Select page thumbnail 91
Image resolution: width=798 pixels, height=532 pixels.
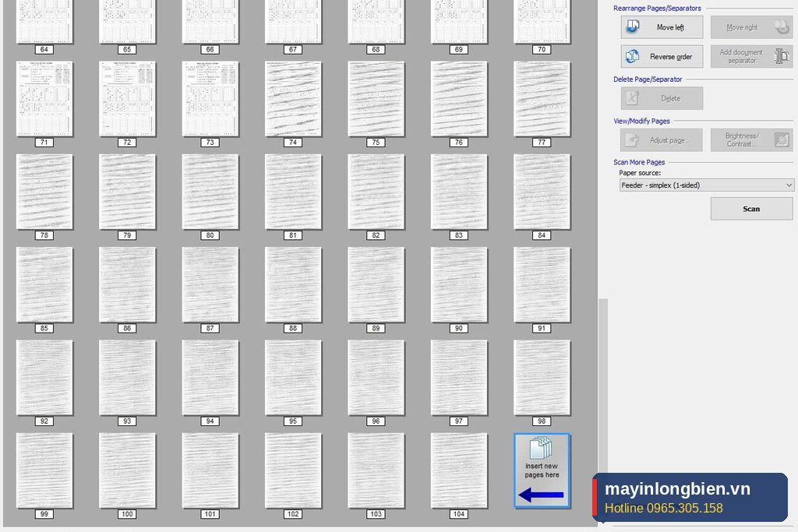pos(542,285)
